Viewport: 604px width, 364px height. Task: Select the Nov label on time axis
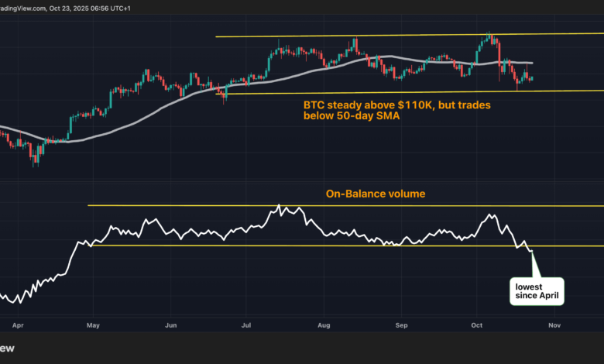553,326
